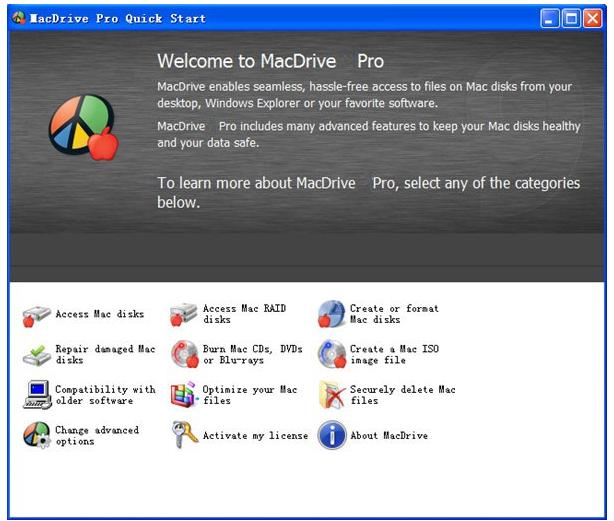
Task: Click the Create a Mac ISO image icon
Action: point(332,355)
